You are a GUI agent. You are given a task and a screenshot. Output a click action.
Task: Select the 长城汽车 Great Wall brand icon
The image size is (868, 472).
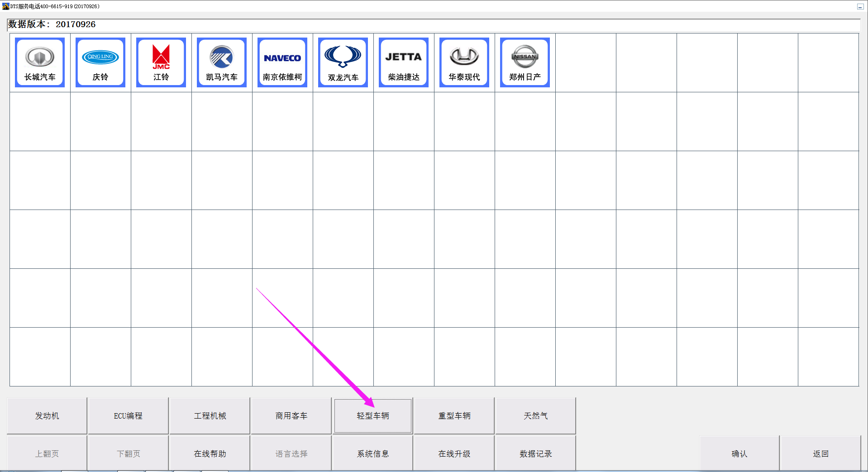tap(40, 62)
